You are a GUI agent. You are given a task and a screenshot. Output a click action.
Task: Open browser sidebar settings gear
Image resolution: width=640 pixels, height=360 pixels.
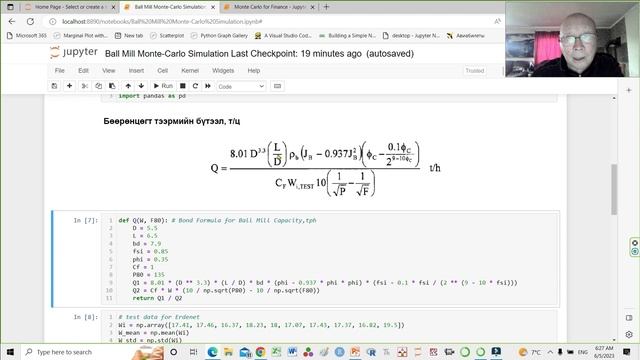(x=629, y=334)
